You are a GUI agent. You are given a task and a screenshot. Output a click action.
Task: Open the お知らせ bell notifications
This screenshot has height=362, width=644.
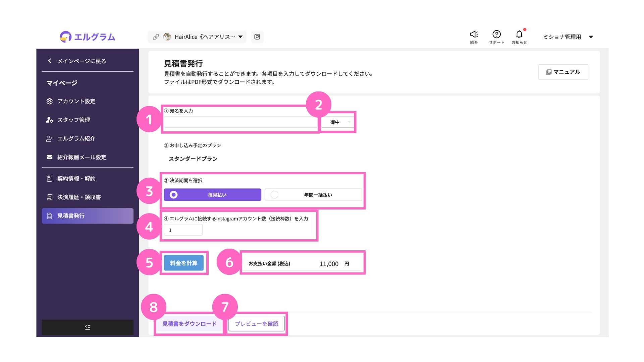519,35
